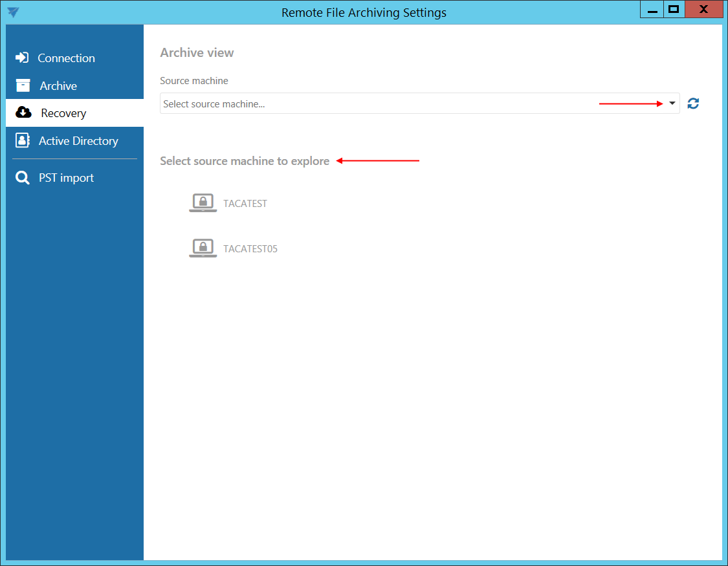728x566 pixels.
Task: Click the Connection sign-in arrow icon
Action: (x=22, y=58)
